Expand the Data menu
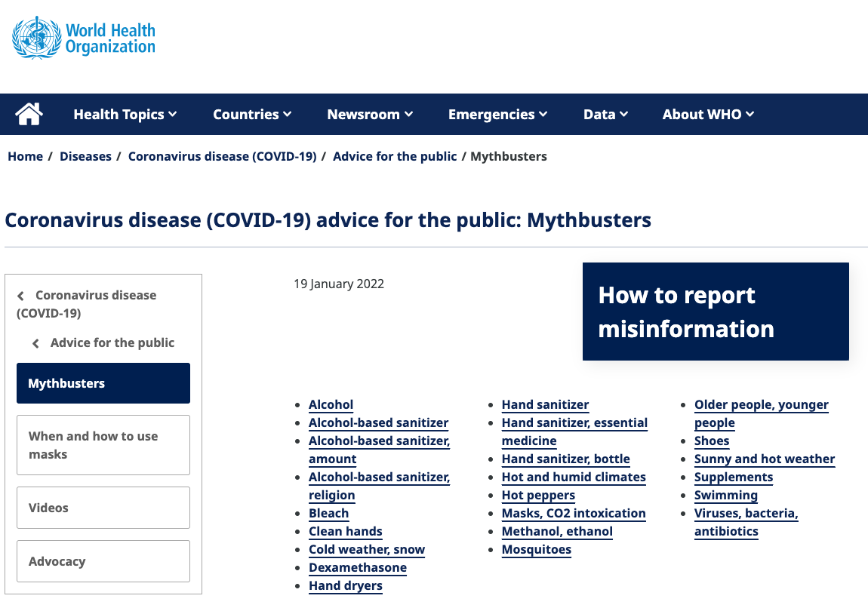 click(x=605, y=115)
